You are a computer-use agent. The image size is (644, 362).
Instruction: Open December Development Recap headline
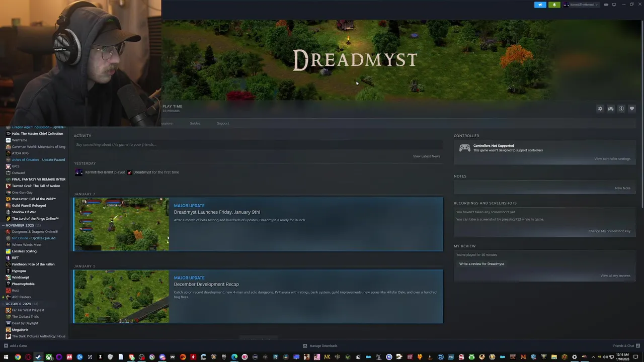(206, 284)
